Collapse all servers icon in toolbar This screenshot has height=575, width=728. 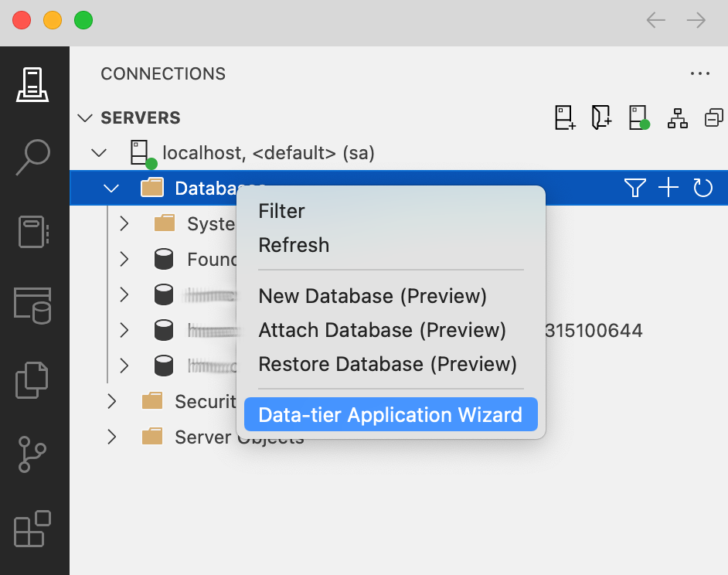(713, 118)
